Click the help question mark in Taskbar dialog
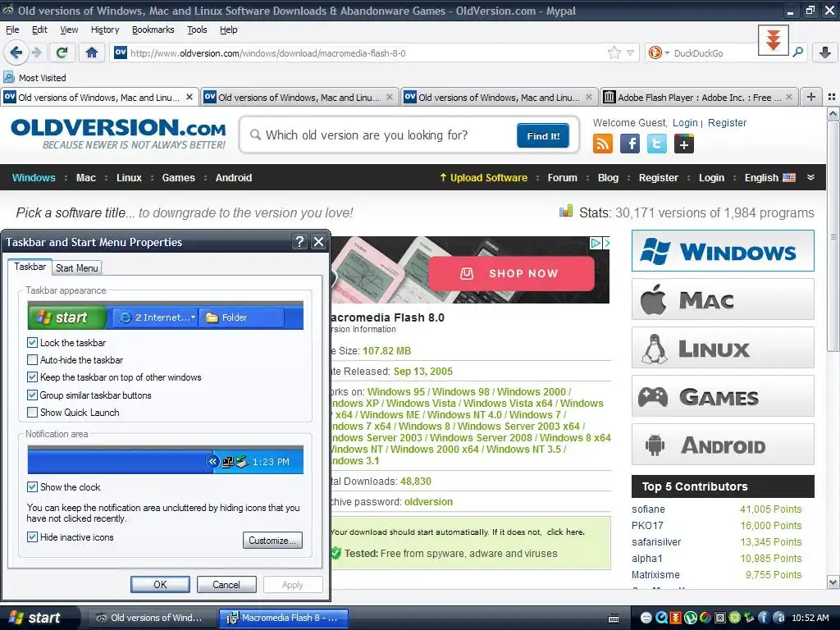The height and width of the screenshot is (630, 840). pos(300,242)
